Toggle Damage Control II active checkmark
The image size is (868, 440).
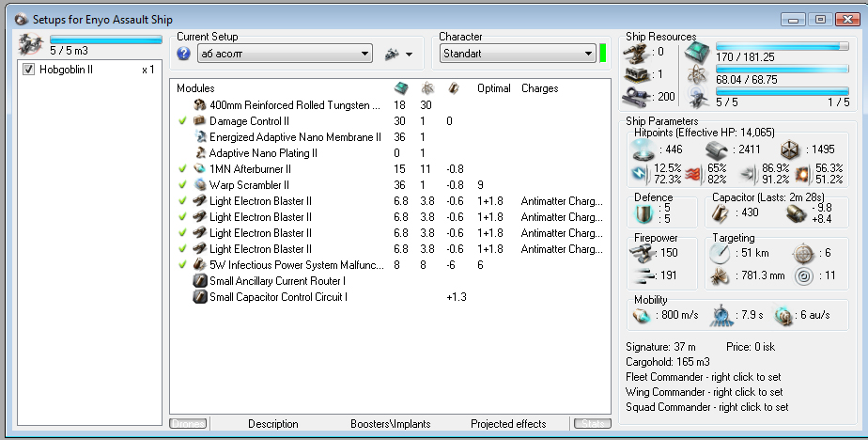point(182,120)
